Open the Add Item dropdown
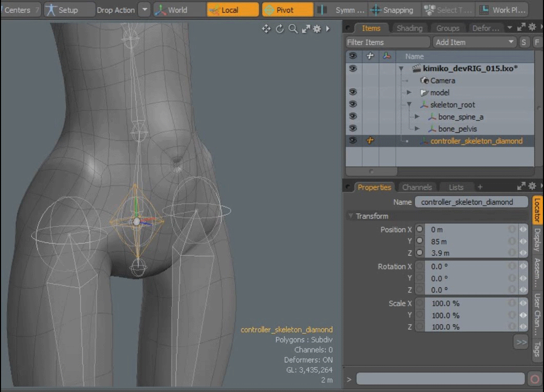Screen dimensions: 544x392 (474, 42)
